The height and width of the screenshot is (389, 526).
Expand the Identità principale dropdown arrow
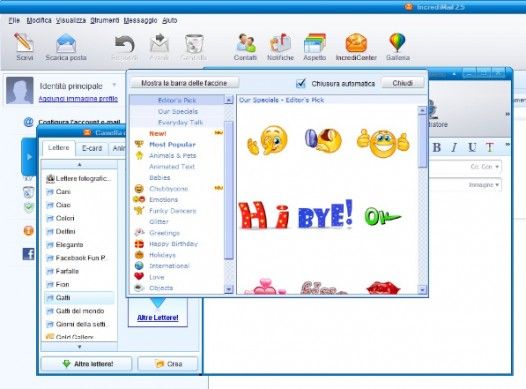click(x=114, y=85)
